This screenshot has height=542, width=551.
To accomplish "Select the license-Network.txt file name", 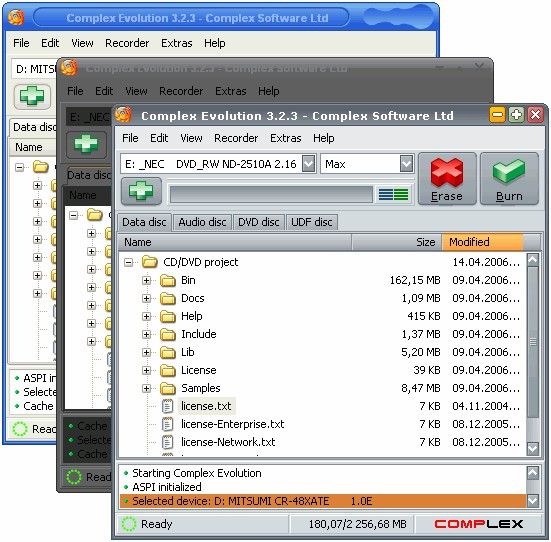I will click(228, 442).
